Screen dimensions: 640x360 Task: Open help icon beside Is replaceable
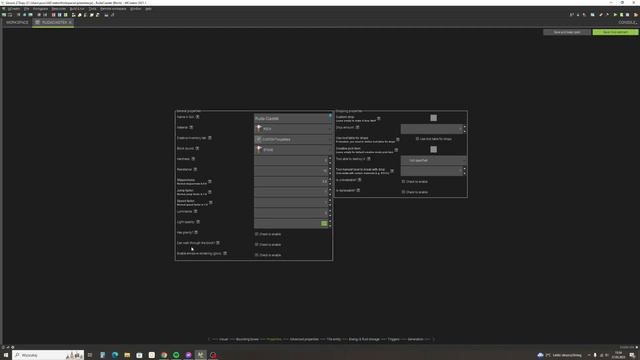(358, 190)
